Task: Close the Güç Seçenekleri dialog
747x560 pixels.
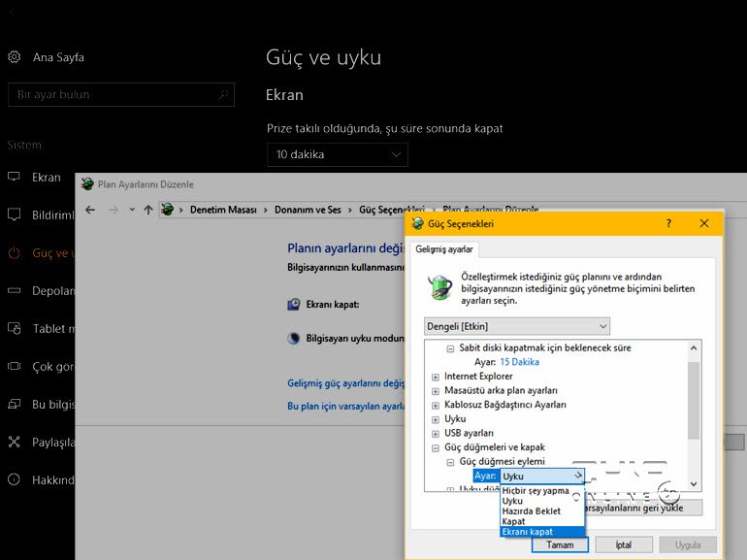Action: (704, 223)
